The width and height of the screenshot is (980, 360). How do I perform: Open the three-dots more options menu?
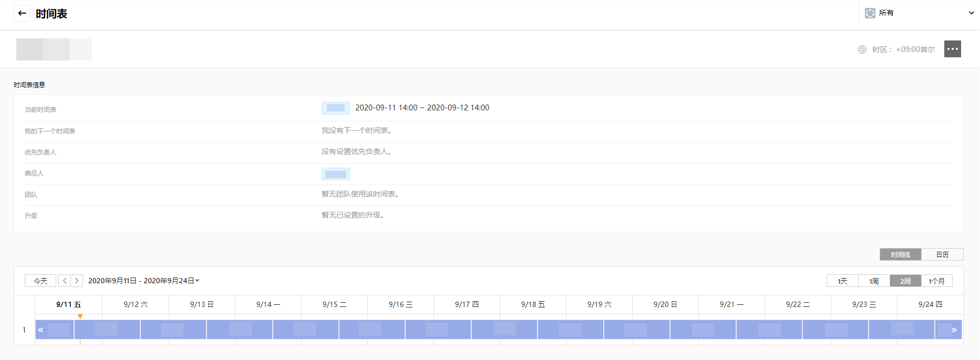(x=952, y=49)
